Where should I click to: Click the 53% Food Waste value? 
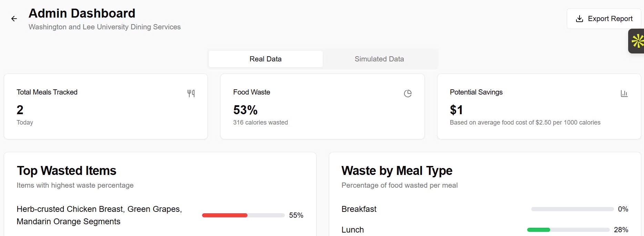245,110
